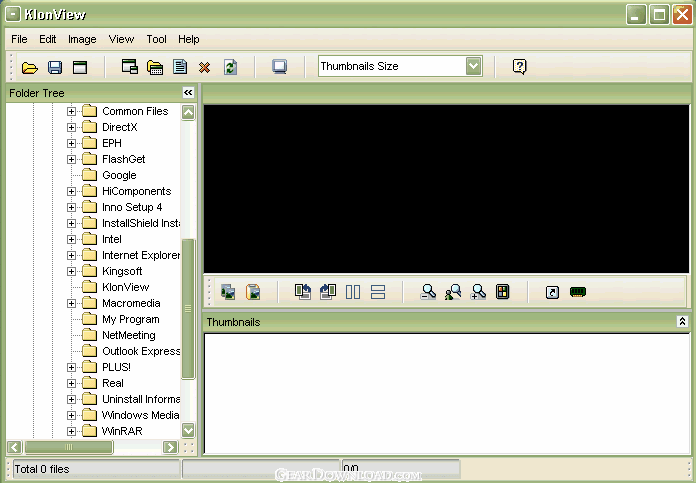This screenshot has height=483, width=696.
Task: Open the Image menu
Action: 82,39
